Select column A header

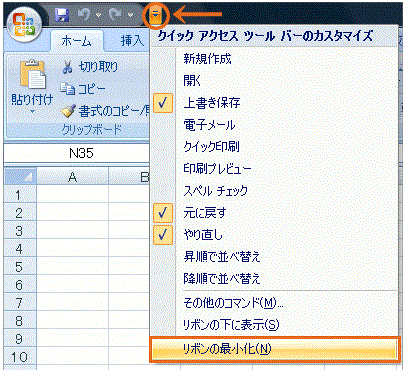coord(72,177)
